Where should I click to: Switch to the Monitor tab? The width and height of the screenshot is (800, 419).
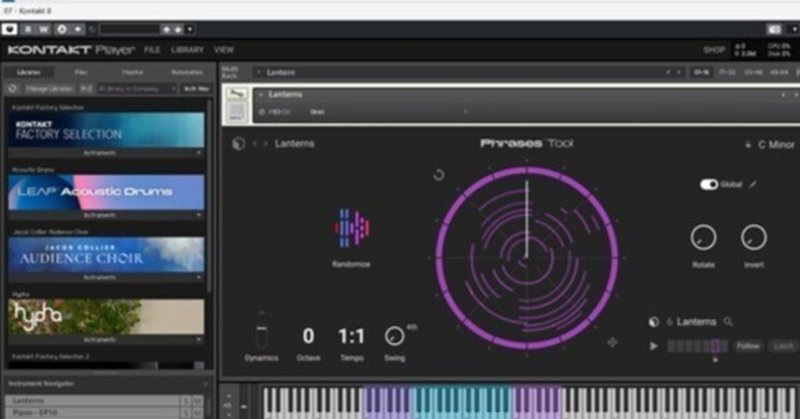(133, 72)
